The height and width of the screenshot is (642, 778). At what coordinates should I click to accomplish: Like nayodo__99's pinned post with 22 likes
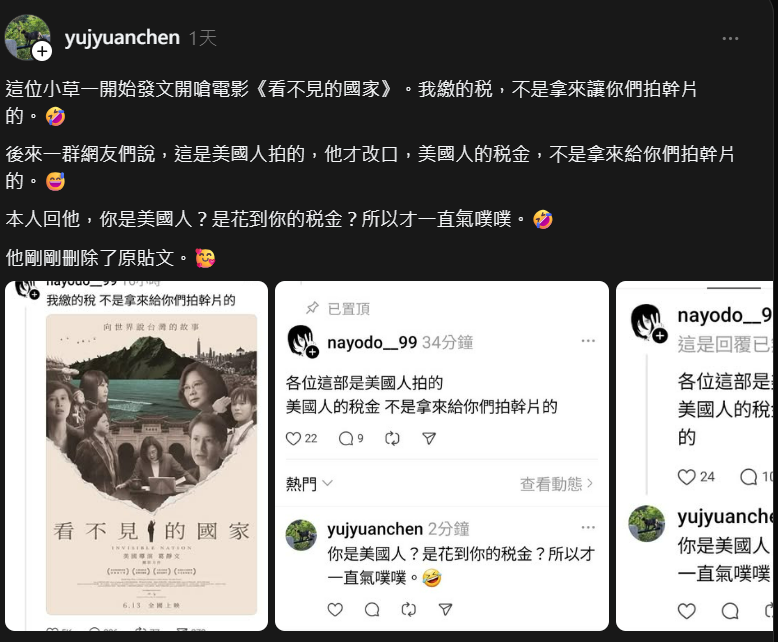click(293, 439)
